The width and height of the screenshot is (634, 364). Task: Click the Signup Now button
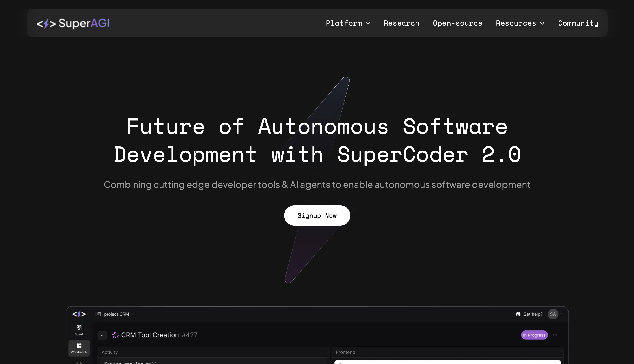pyautogui.click(x=317, y=215)
